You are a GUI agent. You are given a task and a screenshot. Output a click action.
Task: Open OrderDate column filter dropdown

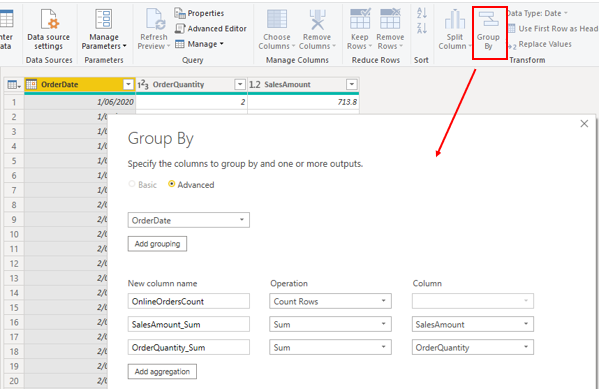[x=128, y=84]
